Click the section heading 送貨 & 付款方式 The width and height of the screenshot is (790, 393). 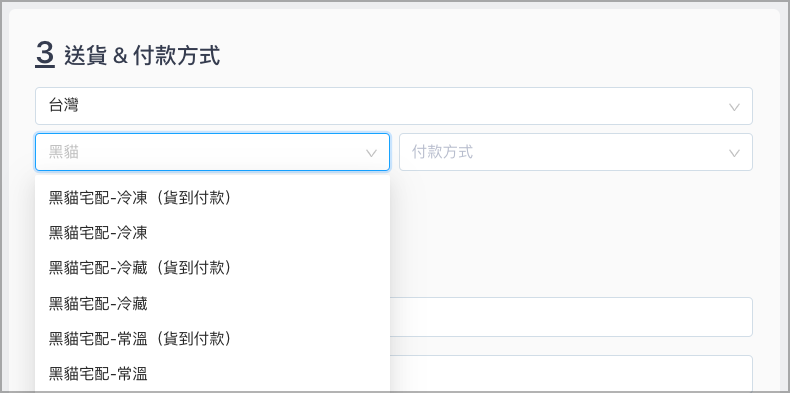pos(142,55)
